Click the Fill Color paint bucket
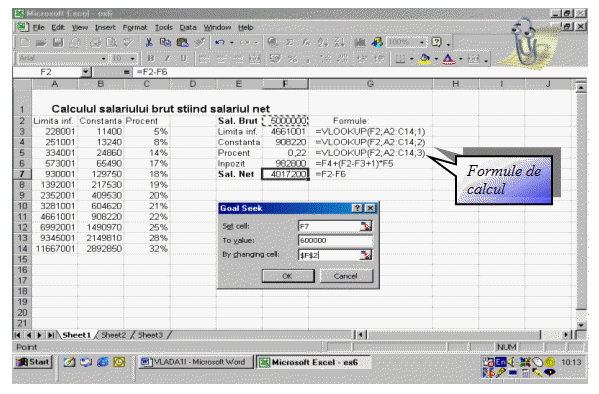This screenshot has width=599, height=394. pyautogui.click(x=424, y=59)
